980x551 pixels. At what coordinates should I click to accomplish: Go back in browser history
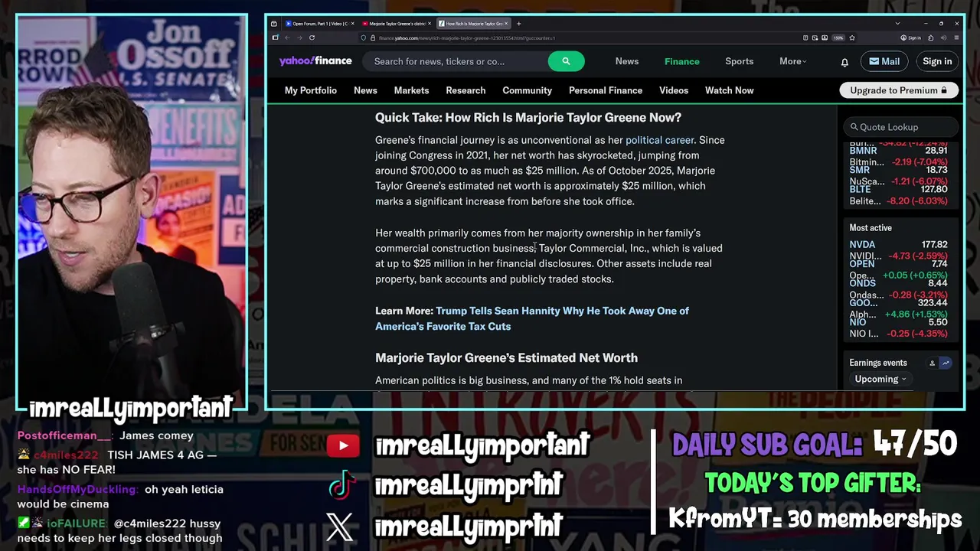(287, 37)
